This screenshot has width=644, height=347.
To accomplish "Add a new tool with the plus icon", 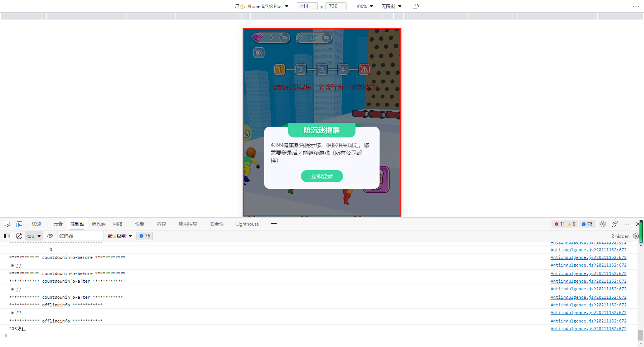I will coord(274,224).
